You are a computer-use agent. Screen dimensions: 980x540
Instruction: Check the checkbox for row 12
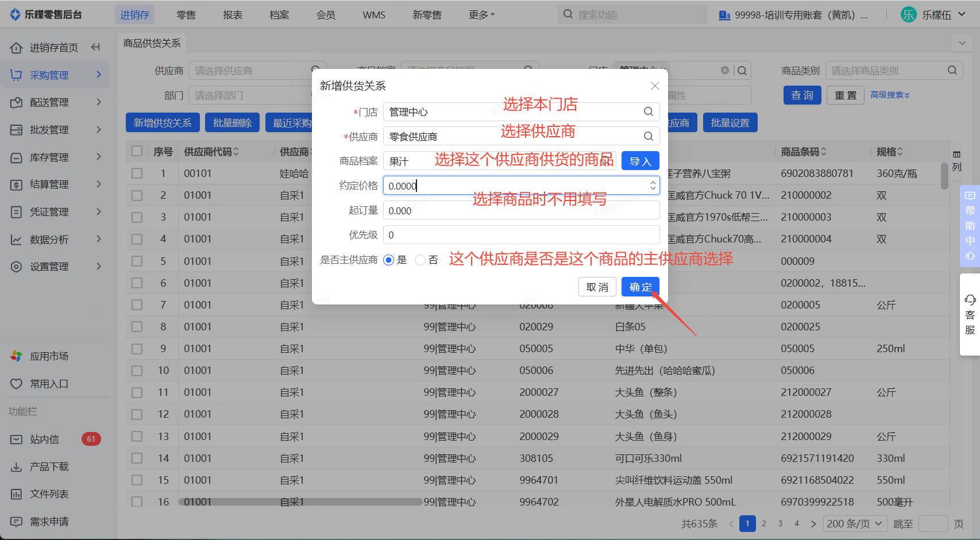tap(137, 414)
